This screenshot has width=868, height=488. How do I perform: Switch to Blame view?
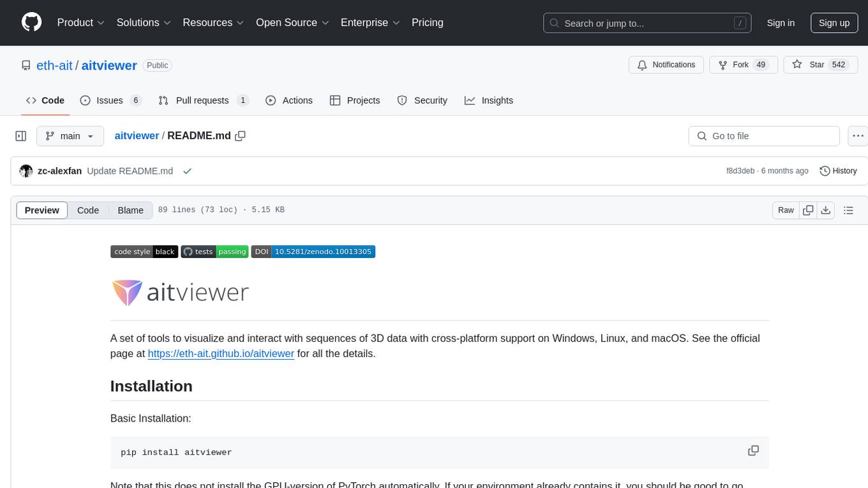[x=130, y=210]
